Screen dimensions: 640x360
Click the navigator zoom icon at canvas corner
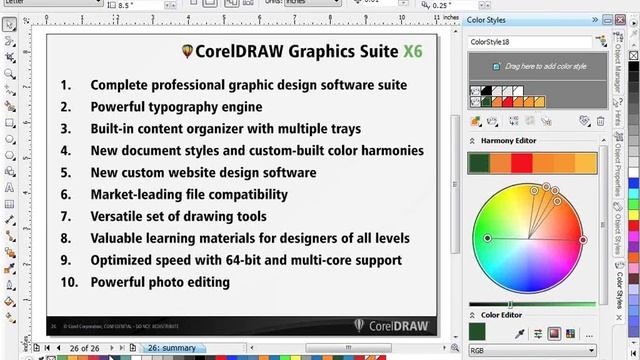click(x=455, y=348)
